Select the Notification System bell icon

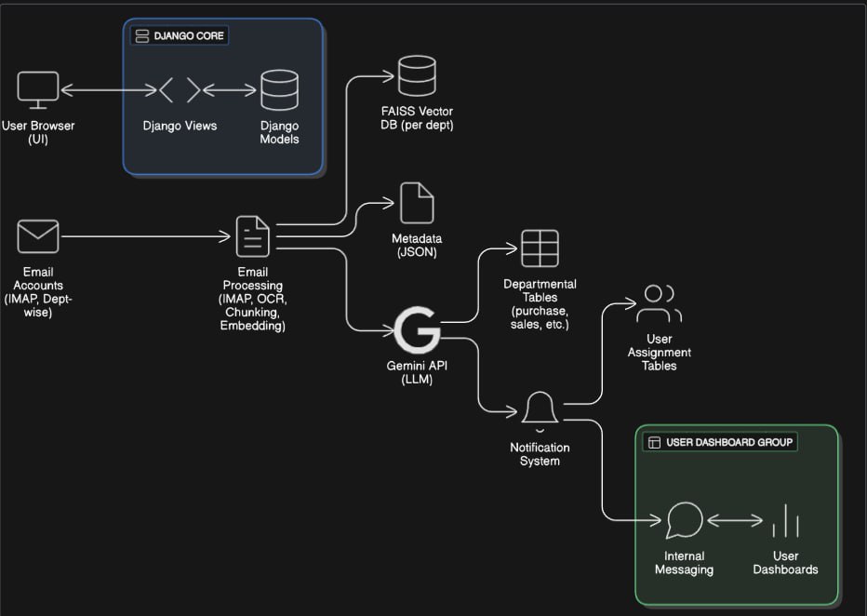click(540, 412)
